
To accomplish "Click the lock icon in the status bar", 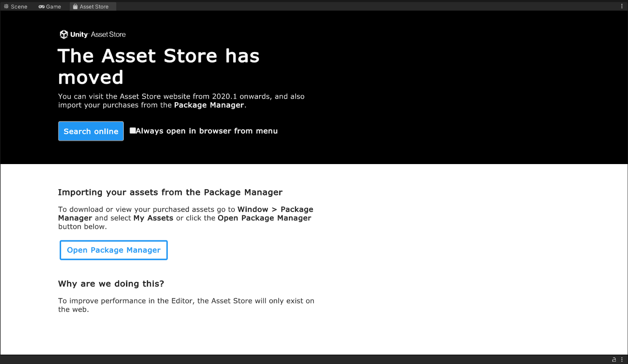I will click(614, 360).
